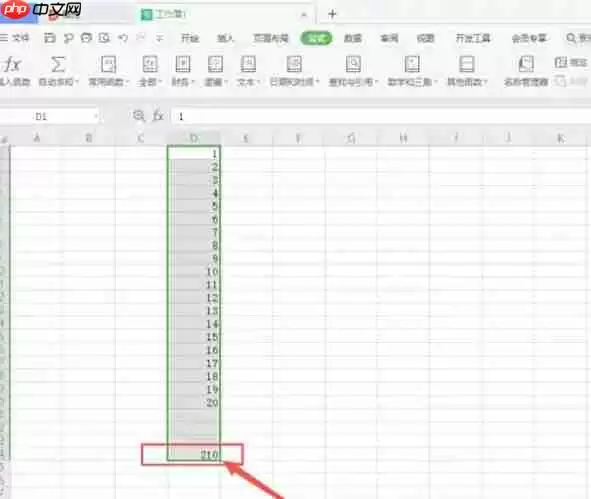
Task: Expand the Text functions dropdown arrow
Action: pyautogui.click(x=259, y=82)
